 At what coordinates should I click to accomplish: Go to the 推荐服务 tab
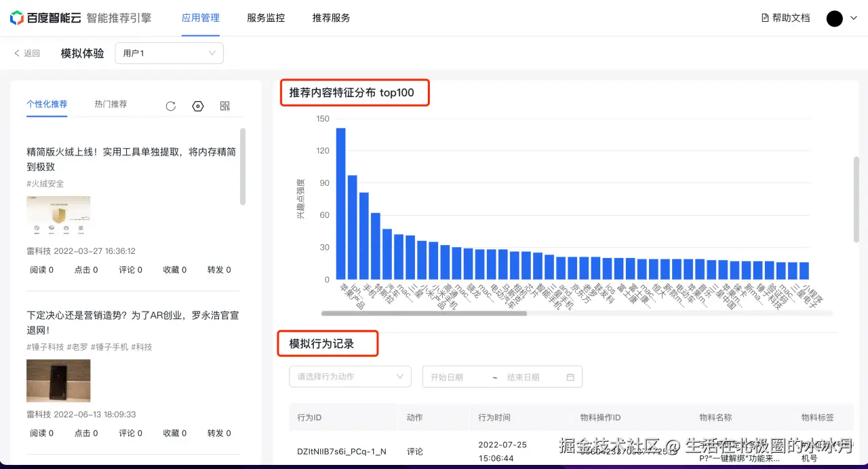click(x=331, y=18)
